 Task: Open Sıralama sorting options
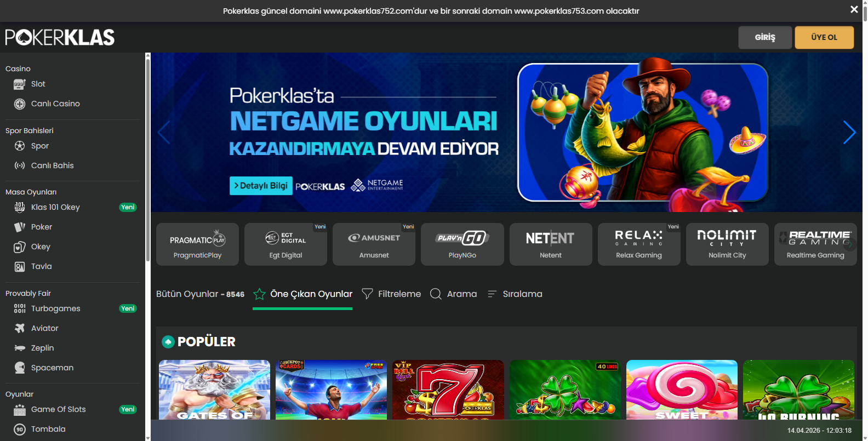(x=515, y=294)
